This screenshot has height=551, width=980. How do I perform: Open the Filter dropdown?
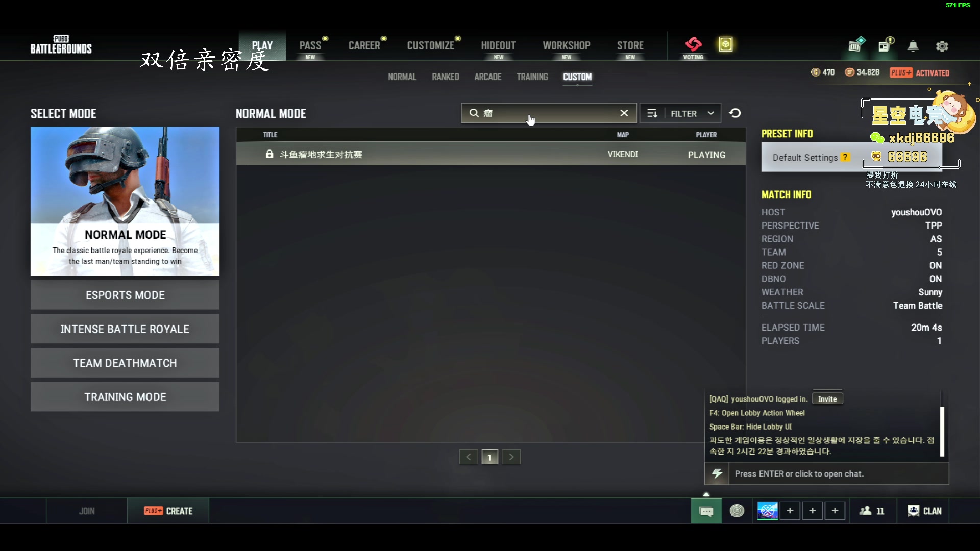click(692, 113)
